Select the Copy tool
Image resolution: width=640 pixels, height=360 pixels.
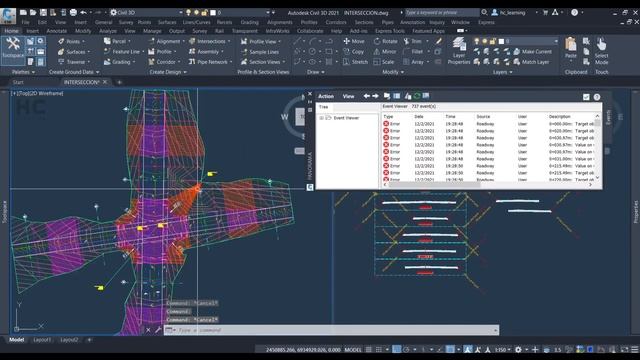click(x=354, y=52)
